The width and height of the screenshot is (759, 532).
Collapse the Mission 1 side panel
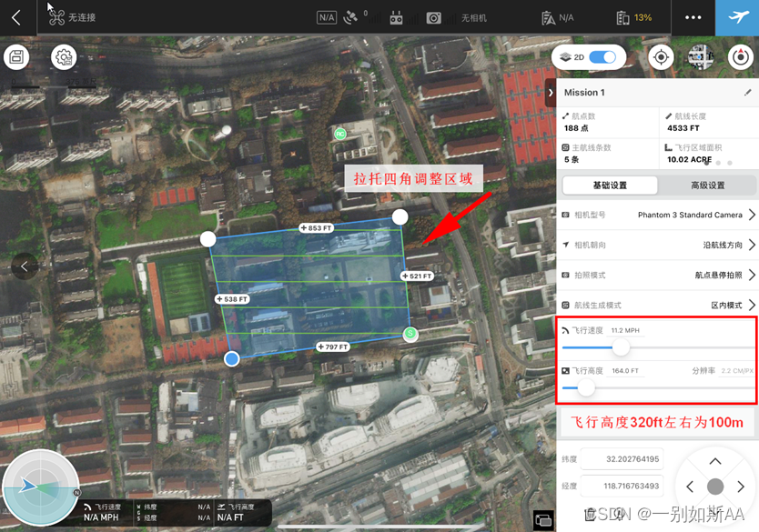551,92
